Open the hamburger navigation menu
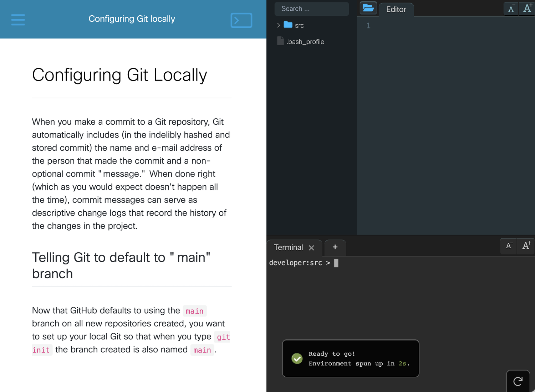535x392 pixels. [x=18, y=20]
